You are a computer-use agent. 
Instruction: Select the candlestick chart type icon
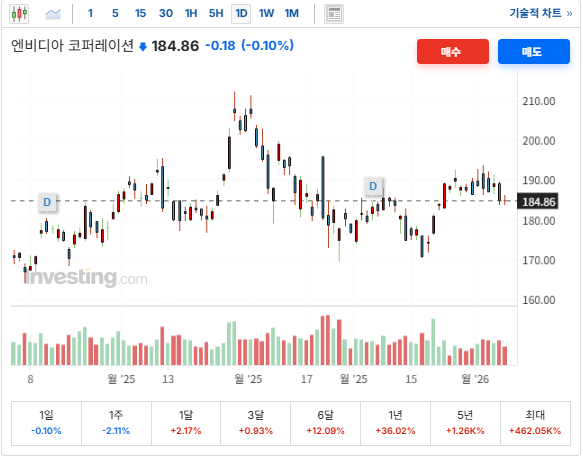tap(19, 14)
